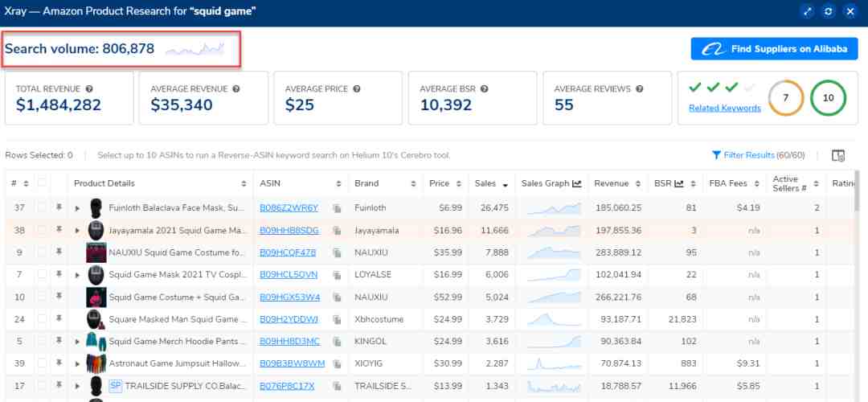Click sales graph for Xbhcostume row
868x402 pixels.
(x=554, y=319)
